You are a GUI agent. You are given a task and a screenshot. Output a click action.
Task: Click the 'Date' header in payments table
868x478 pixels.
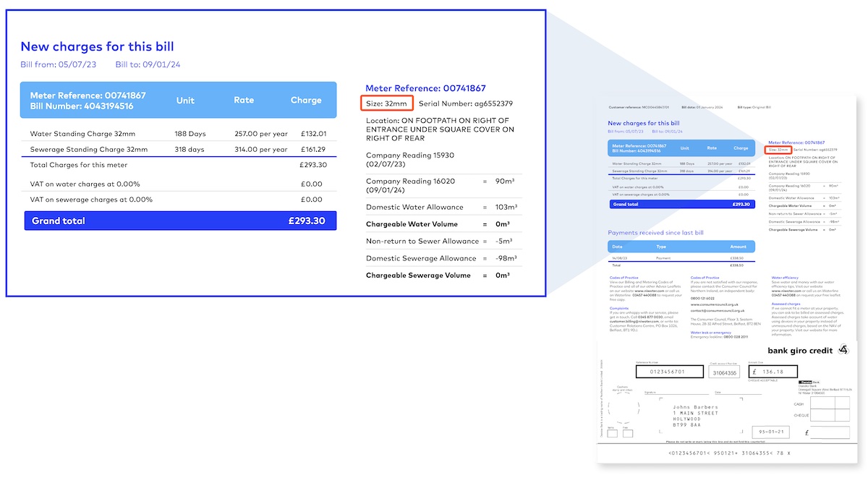tap(617, 247)
